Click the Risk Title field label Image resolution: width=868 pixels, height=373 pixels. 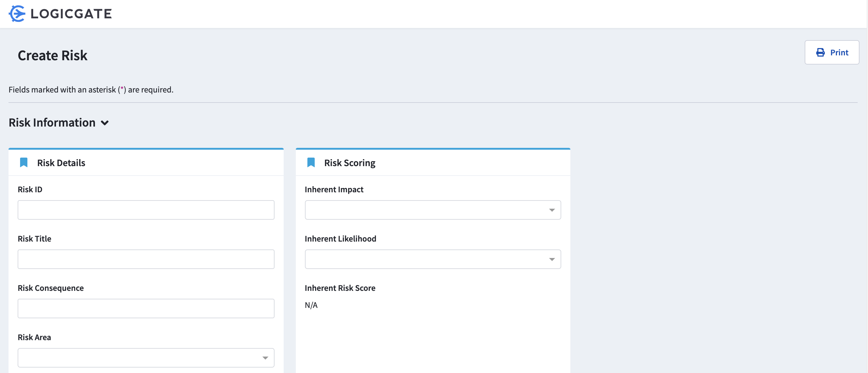point(34,239)
